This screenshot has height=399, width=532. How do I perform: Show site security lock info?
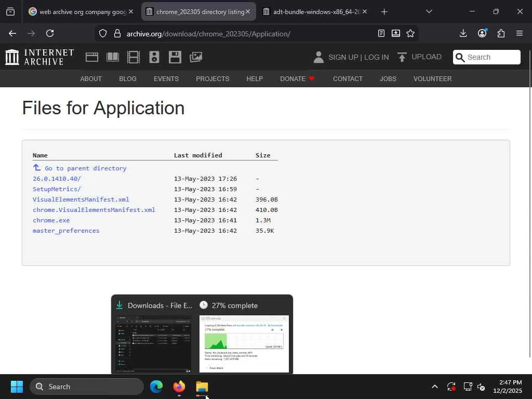tap(117, 33)
